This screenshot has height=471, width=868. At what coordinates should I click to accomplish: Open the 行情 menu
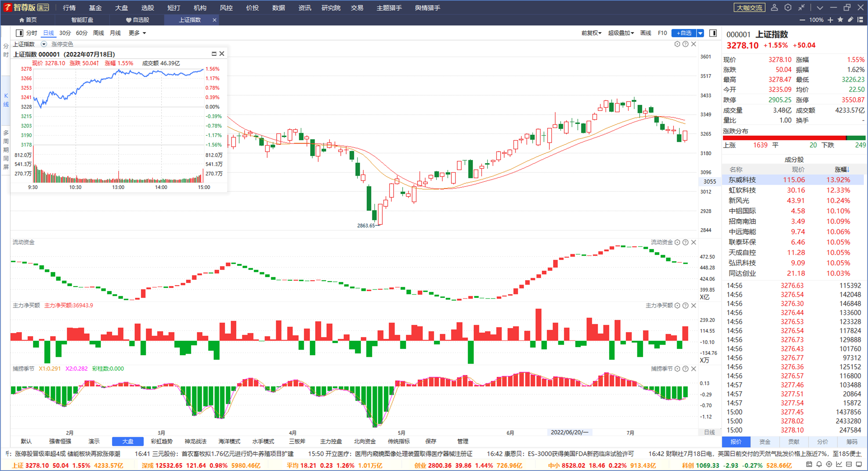click(x=69, y=8)
